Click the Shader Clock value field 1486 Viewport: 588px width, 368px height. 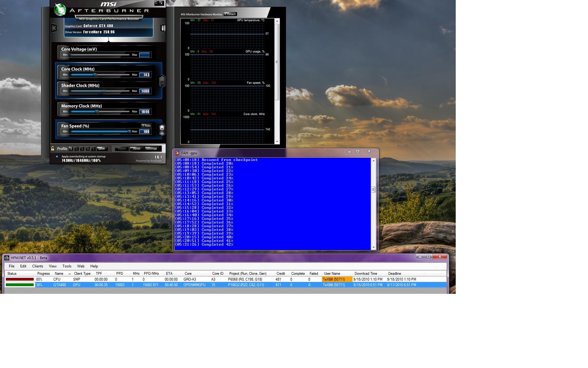(145, 91)
